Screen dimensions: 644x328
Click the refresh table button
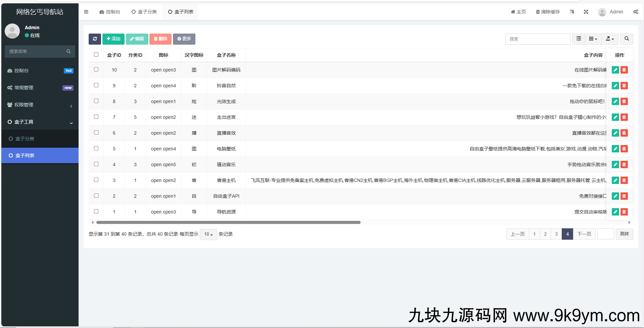[95, 39]
